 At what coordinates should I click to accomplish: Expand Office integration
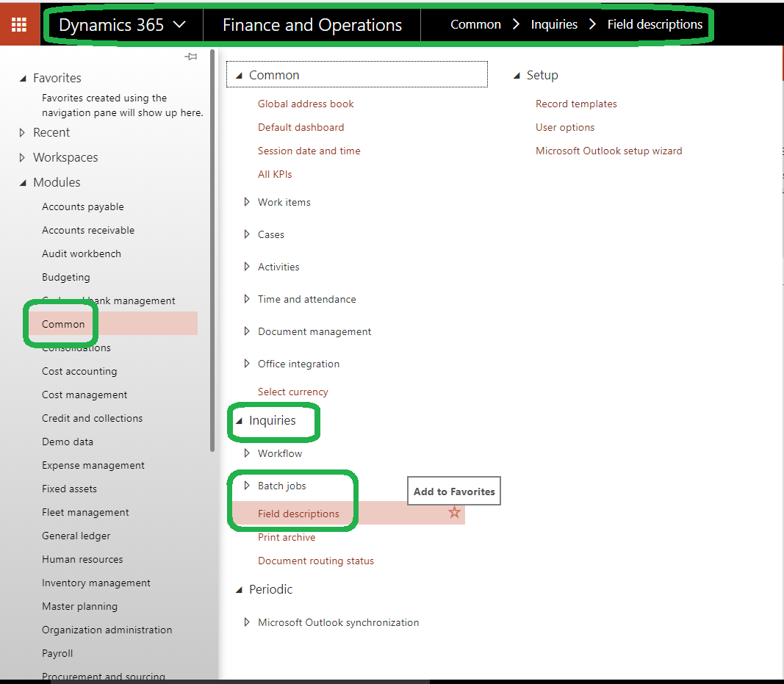tap(246, 364)
